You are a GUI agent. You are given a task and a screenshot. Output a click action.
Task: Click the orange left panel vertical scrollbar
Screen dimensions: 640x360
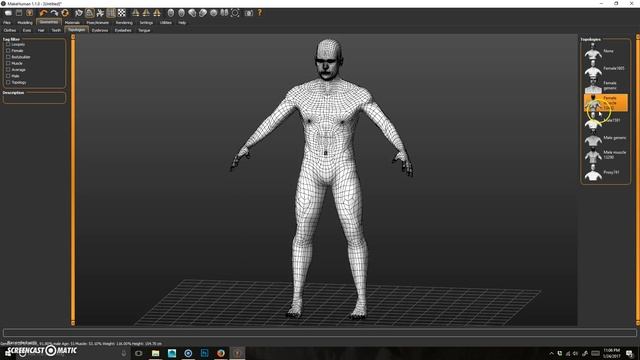(x=73, y=180)
